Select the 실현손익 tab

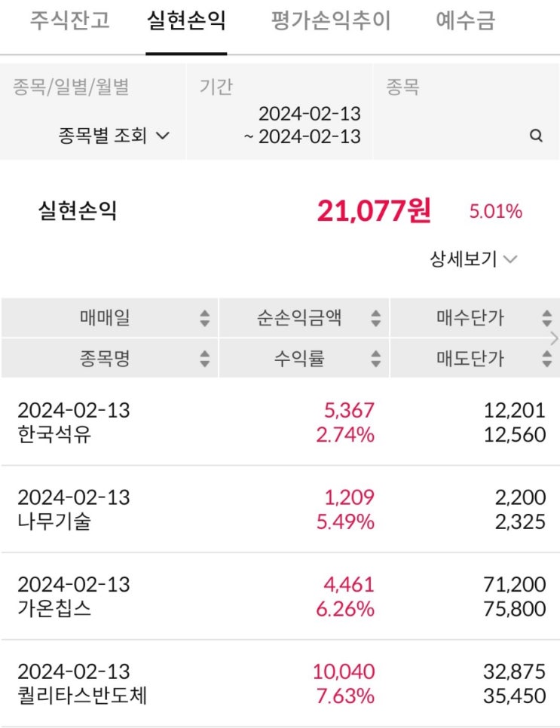pos(186,20)
